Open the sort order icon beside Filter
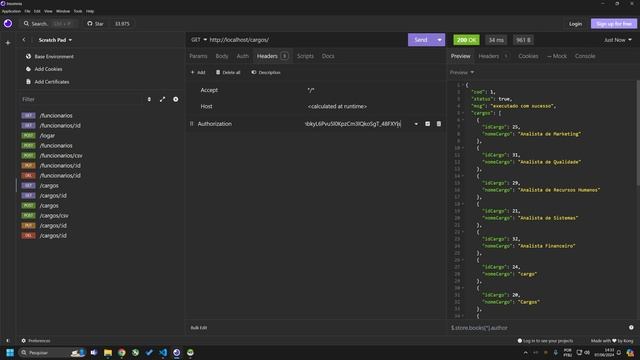Viewport: 640px width, 360px height. (x=149, y=99)
